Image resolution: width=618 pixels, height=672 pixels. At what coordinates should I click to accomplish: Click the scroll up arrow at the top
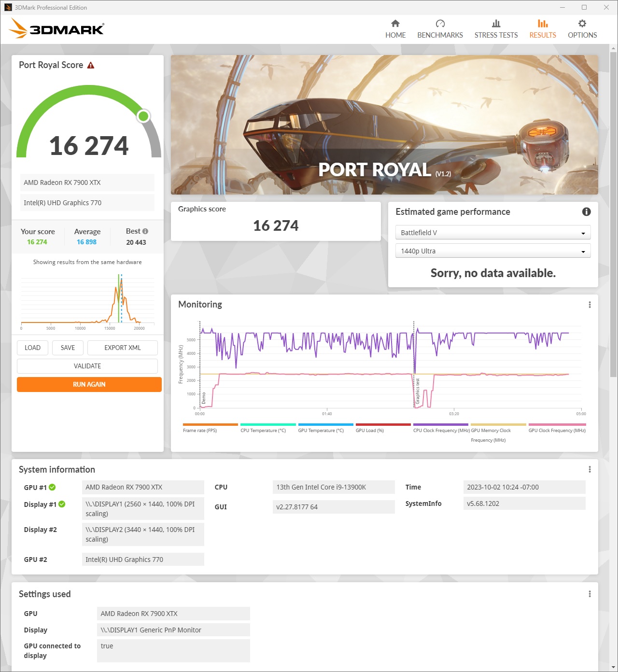[613, 48]
